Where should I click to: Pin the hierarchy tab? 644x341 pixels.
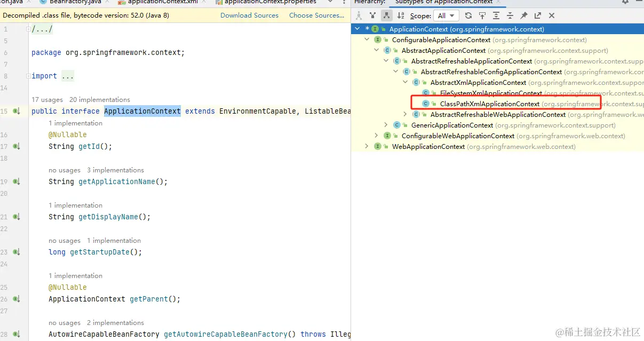(524, 15)
